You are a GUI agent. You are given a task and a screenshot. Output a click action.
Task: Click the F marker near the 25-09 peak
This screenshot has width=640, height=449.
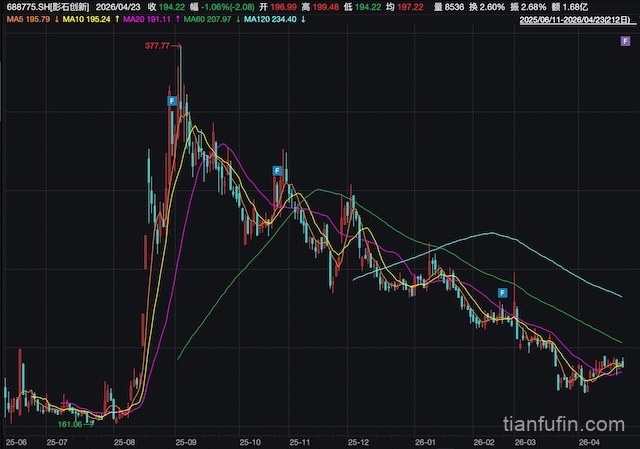point(172,102)
